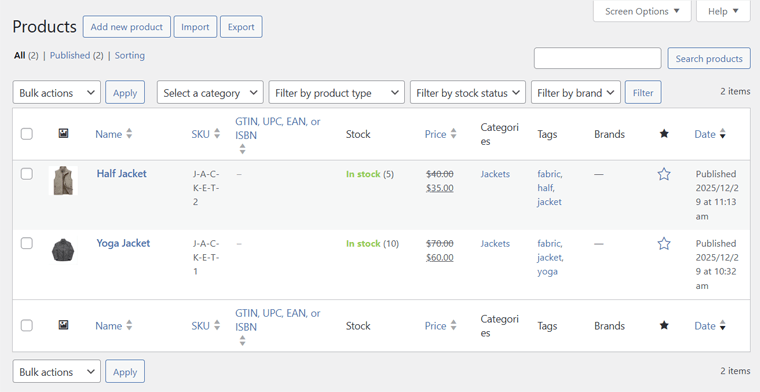This screenshot has width=760, height=392.
Task: Click the Filter button
Action: 643,93
